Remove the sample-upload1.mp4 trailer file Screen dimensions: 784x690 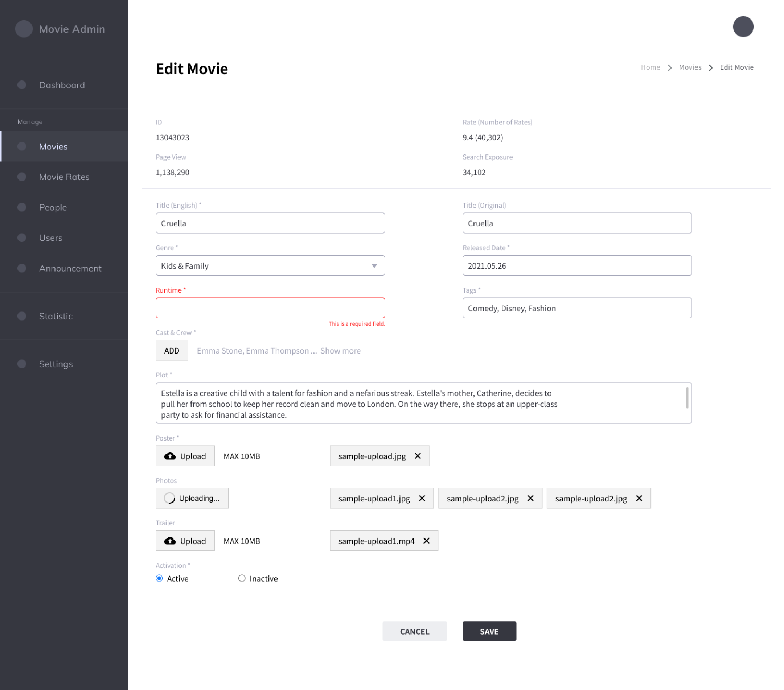point(426,541)
